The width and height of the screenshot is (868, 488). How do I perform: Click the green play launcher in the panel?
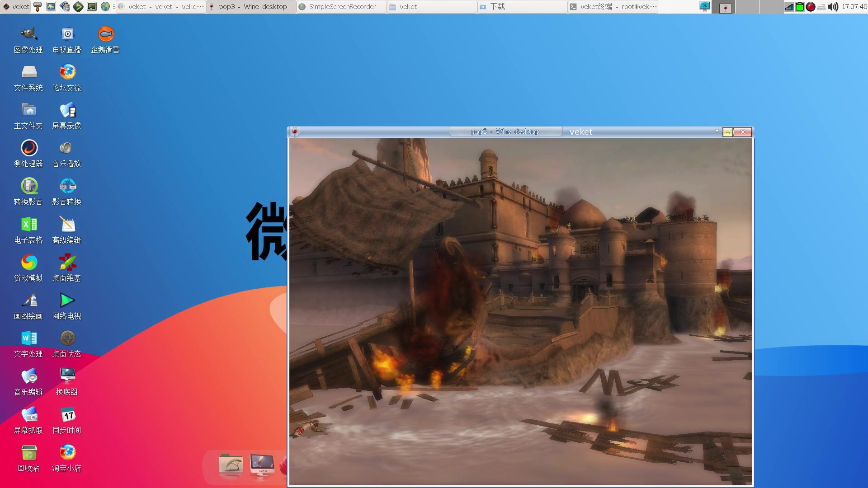pos(78,7)
